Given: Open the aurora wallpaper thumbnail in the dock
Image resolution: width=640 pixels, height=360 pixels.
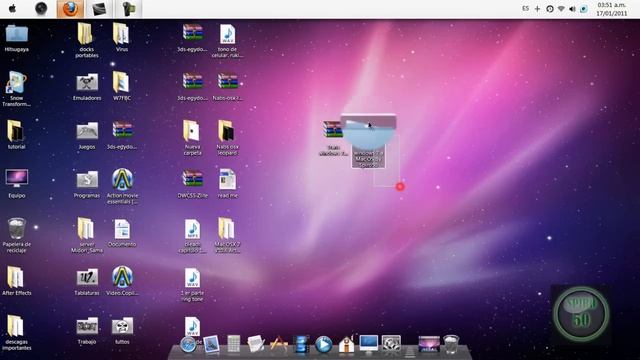Looking at the screenshot, I should (x=429, y=344).
